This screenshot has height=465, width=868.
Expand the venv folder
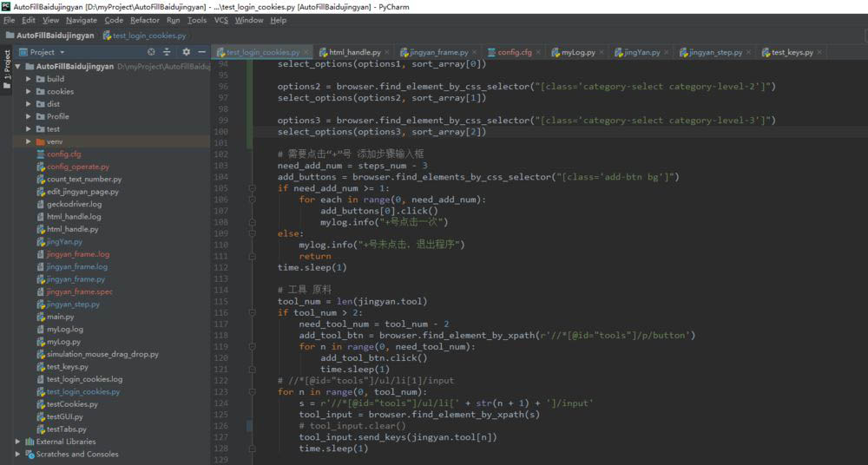29,141
